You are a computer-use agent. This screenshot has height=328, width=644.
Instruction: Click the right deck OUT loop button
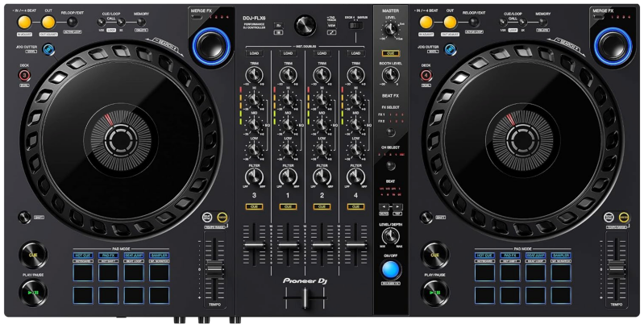coord(450,22)
